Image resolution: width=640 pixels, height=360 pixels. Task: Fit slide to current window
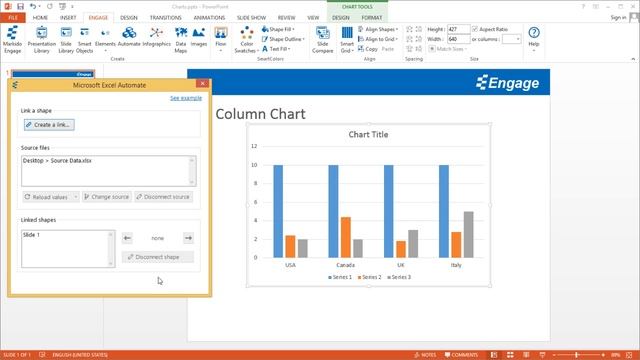(629, 355)
